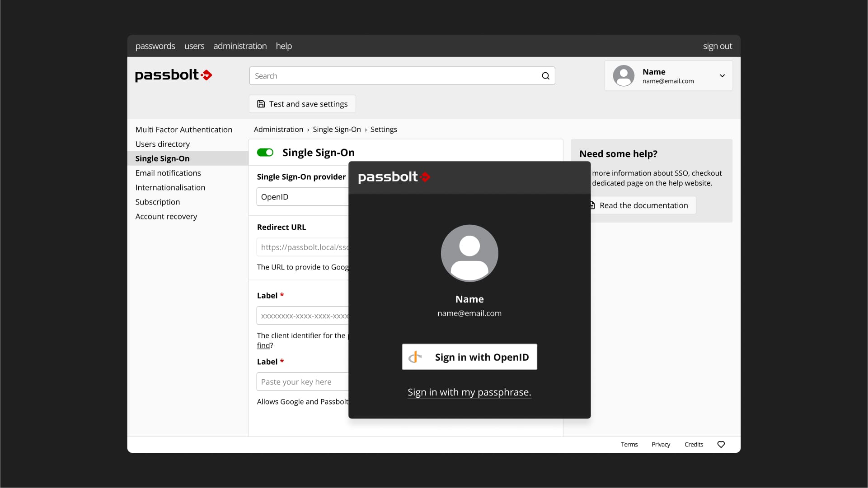Screen dimensions: 868x488
Task: Click the OpenID logo icon
Action: [415, 357]
